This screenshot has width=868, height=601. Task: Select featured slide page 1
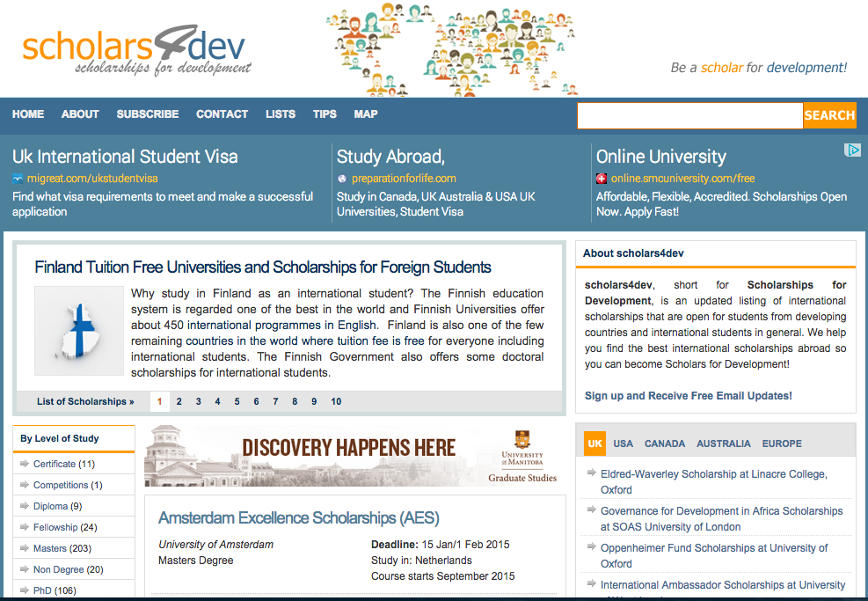(159, 401)
